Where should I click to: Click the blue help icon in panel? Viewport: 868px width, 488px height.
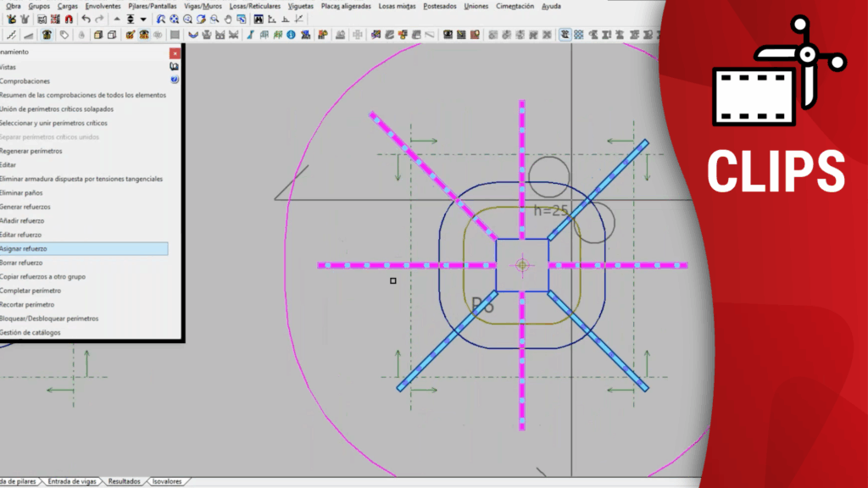point(175,80)
